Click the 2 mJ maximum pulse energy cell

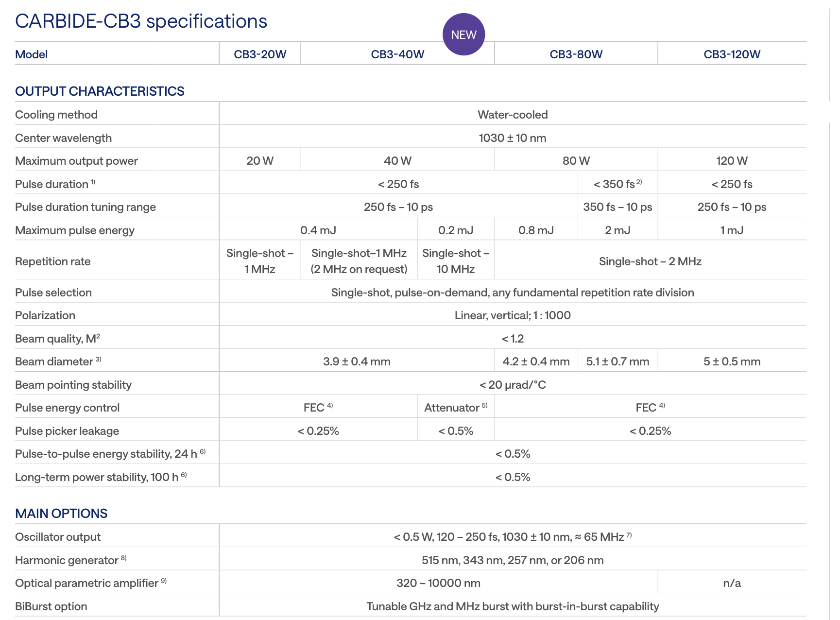point(617,230)
